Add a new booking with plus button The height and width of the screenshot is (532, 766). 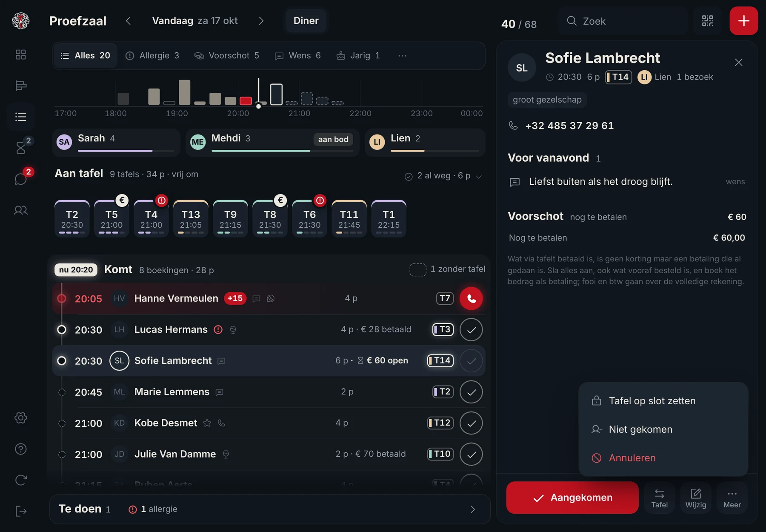[743, 21]
